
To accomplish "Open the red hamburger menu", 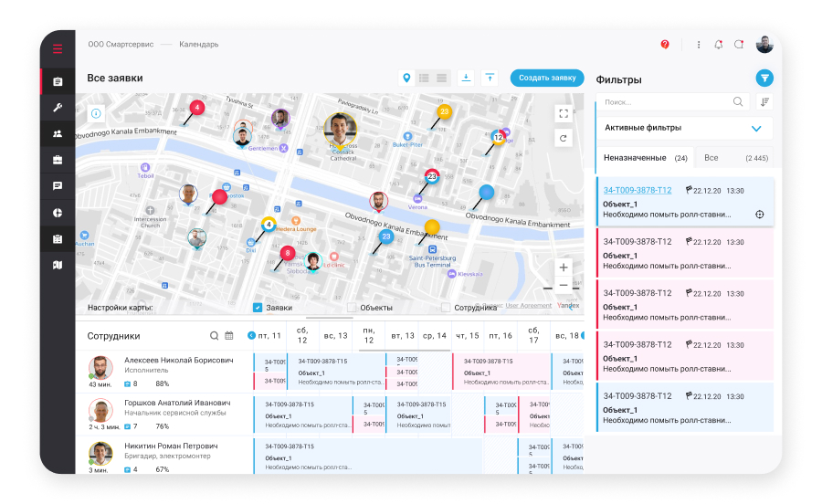I will pyautogui.click(x=58, y=48).
